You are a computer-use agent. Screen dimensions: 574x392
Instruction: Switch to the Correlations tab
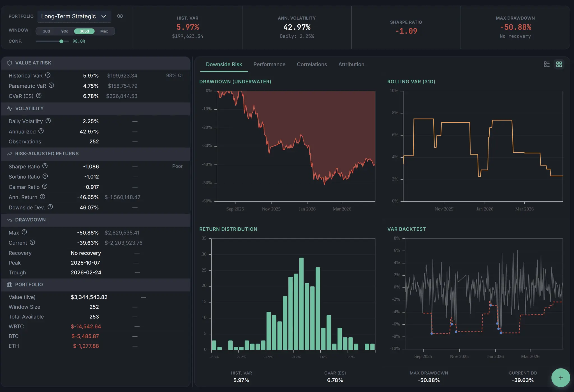(x=312, y=64)
